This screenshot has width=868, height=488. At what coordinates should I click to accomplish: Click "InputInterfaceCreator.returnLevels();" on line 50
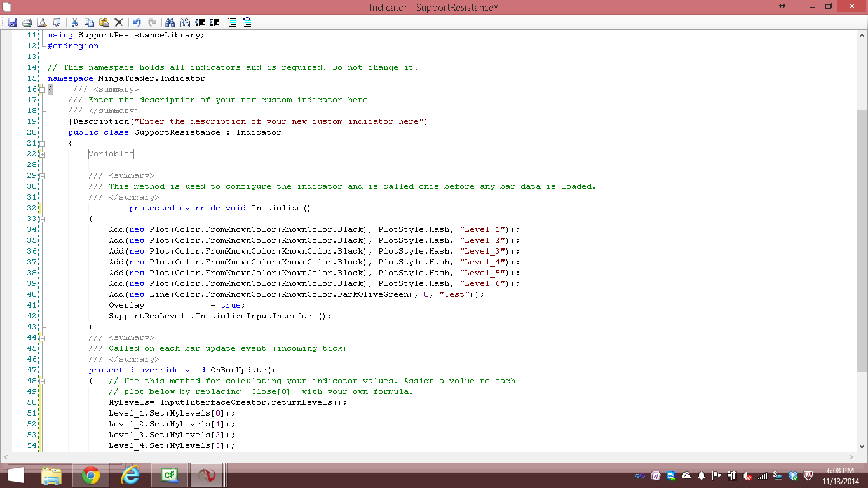pyautogui.click(x=254, y=402)
